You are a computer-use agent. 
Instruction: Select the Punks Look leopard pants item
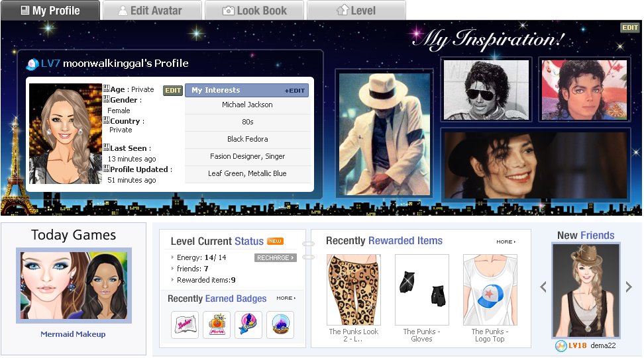click(x=354, y=290)
